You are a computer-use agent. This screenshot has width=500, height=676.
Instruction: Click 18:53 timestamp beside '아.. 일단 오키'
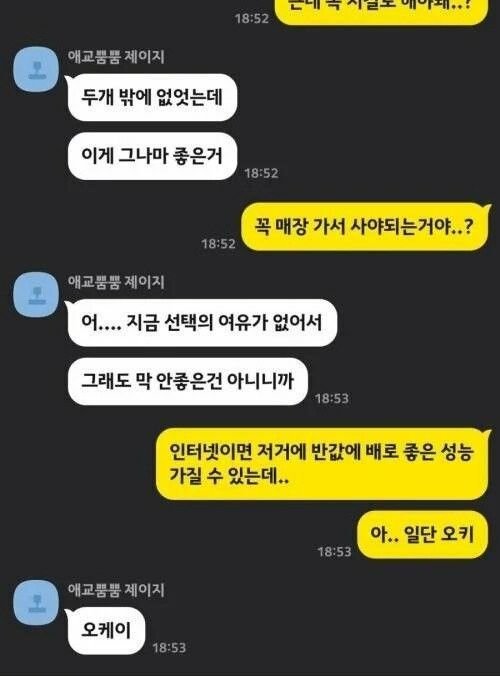(x=334, y=551)
